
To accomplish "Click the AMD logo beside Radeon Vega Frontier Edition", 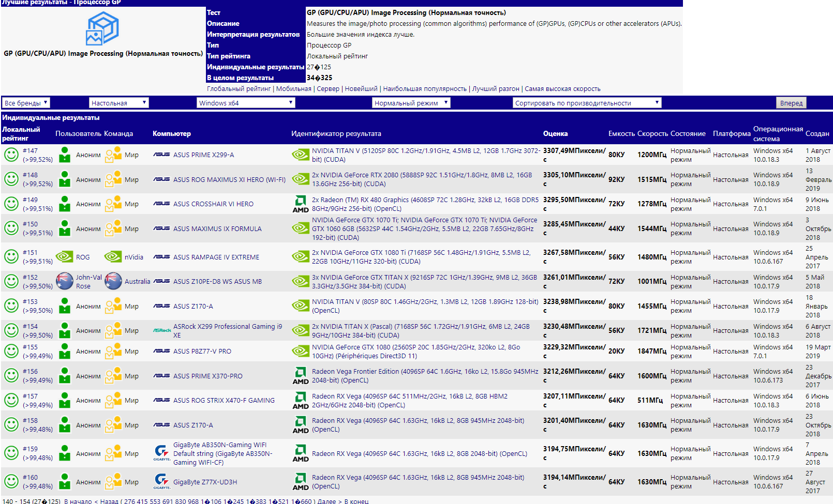I will (x=301, y=376).
